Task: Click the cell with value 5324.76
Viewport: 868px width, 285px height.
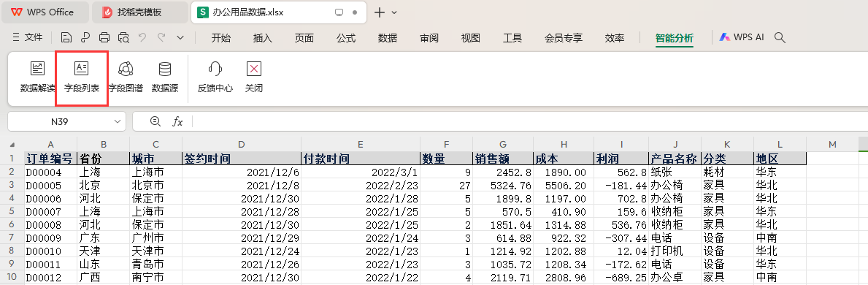Action: 503,185
